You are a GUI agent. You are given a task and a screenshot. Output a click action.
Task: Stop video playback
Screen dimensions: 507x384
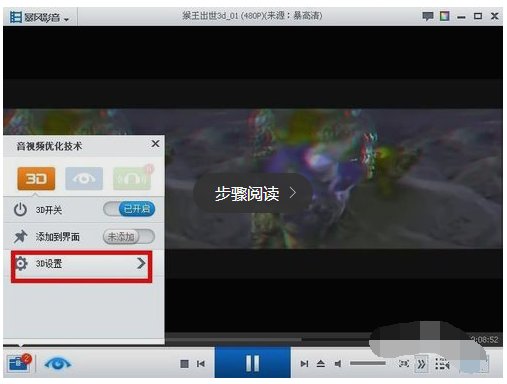coord(184,364)
